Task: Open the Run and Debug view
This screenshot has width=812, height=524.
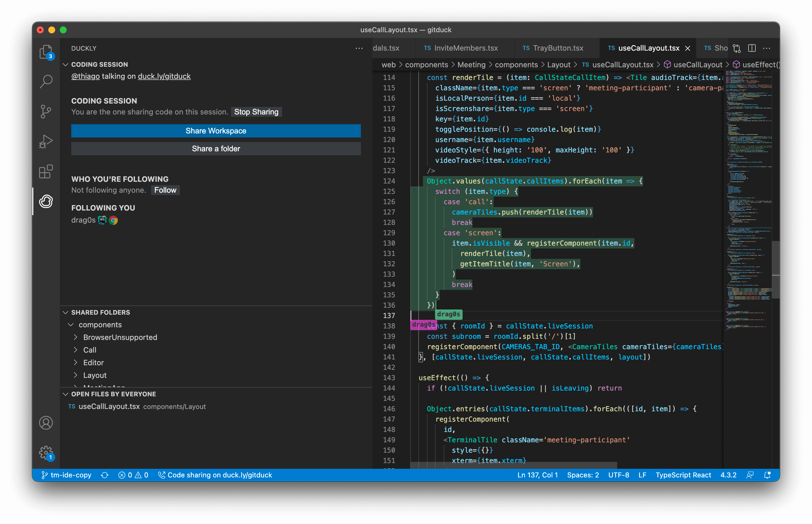Action: point(46,141)
